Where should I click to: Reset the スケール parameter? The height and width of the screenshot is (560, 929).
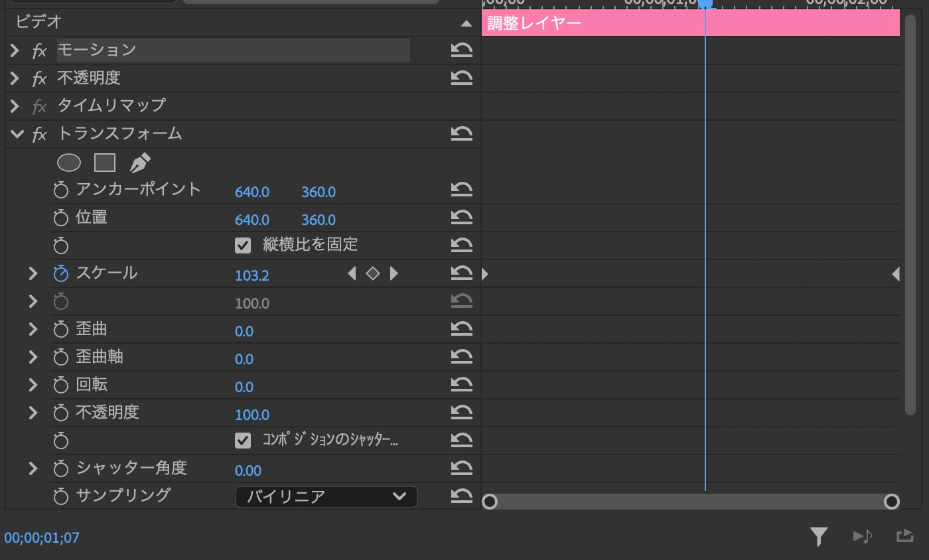461,273
